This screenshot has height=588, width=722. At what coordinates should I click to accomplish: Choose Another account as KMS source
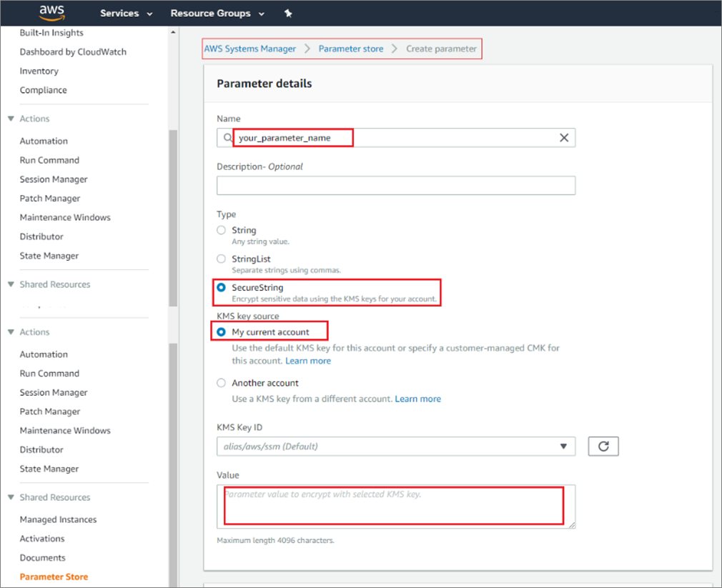click(221, 383)
